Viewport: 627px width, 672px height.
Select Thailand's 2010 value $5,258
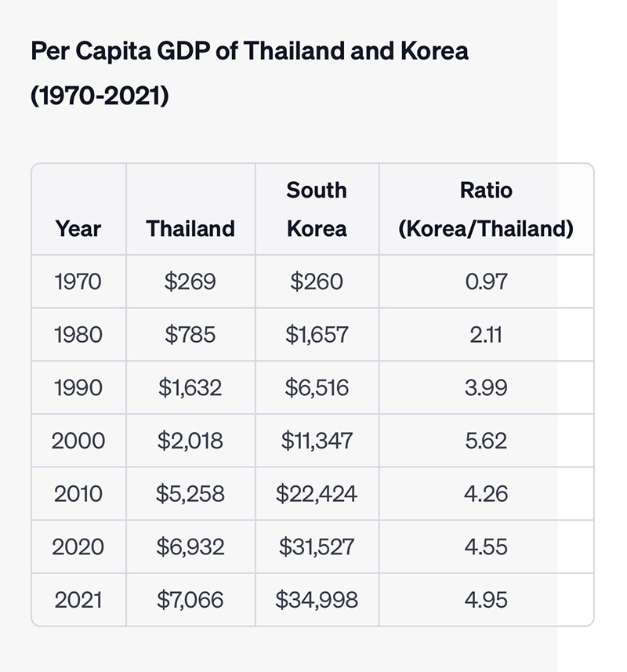(x=190, y=494)
